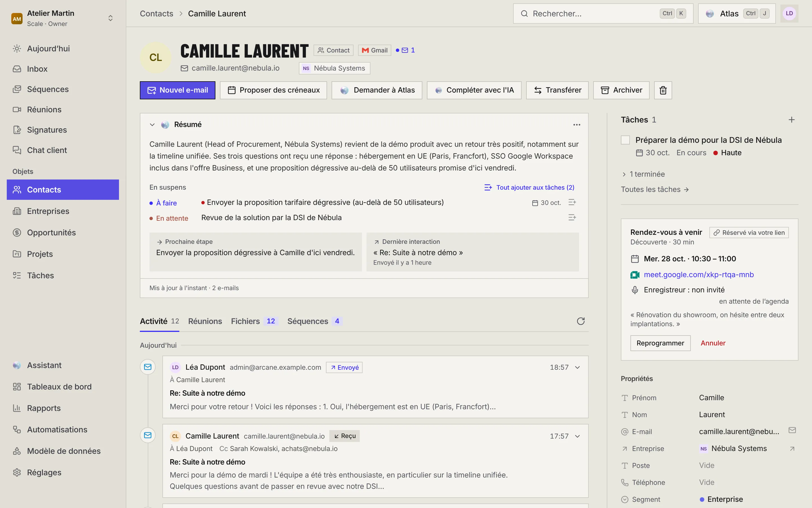Add 'Envoyer la proposition tarifaire' item to tasks
The height and width of the screenshot is (508, 812).
tap(572, 202)
